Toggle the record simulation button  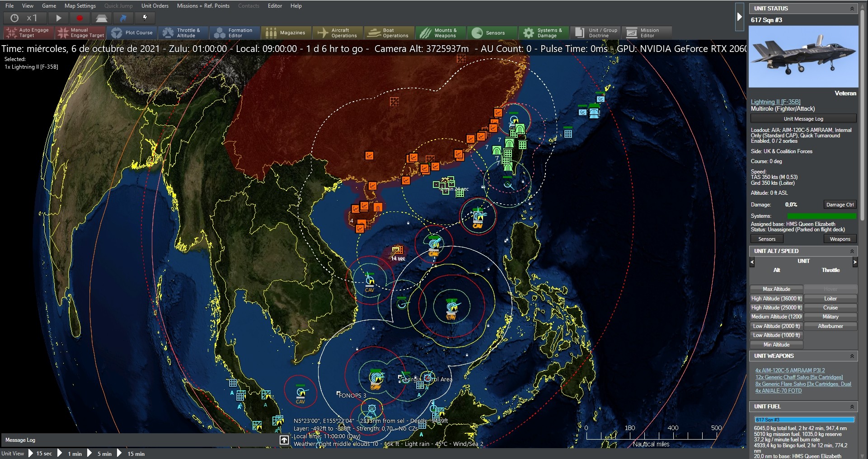[80, 18]
